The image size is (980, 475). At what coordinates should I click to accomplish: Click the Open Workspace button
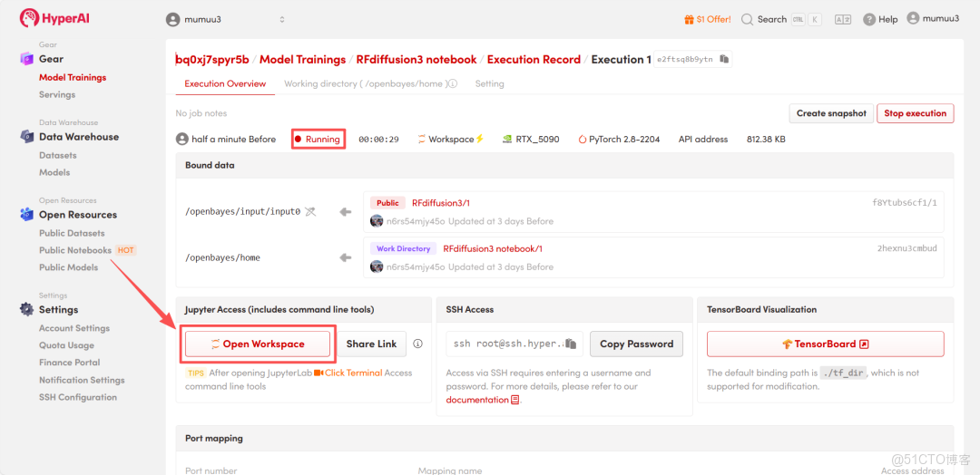(258, 344)
